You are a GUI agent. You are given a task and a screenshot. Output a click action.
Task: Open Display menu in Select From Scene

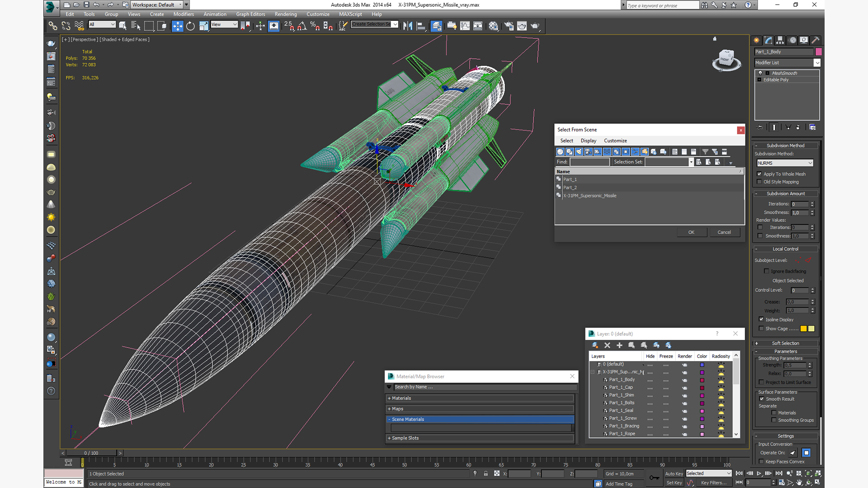pos(588,141)
